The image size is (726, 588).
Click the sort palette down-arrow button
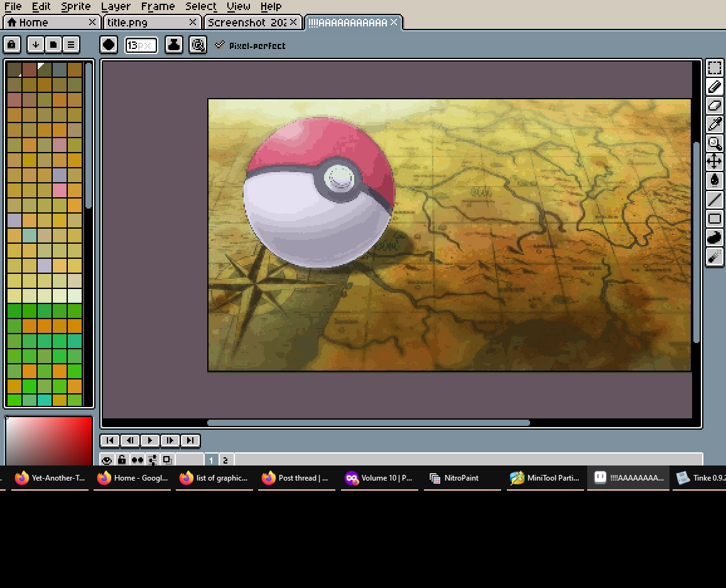36,45
